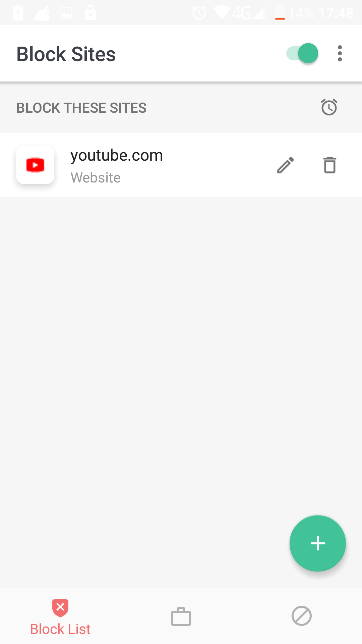Screen dimensions: 362x644
Task: Toggle the Block Sites master switch
Action: tap(302, 53)
